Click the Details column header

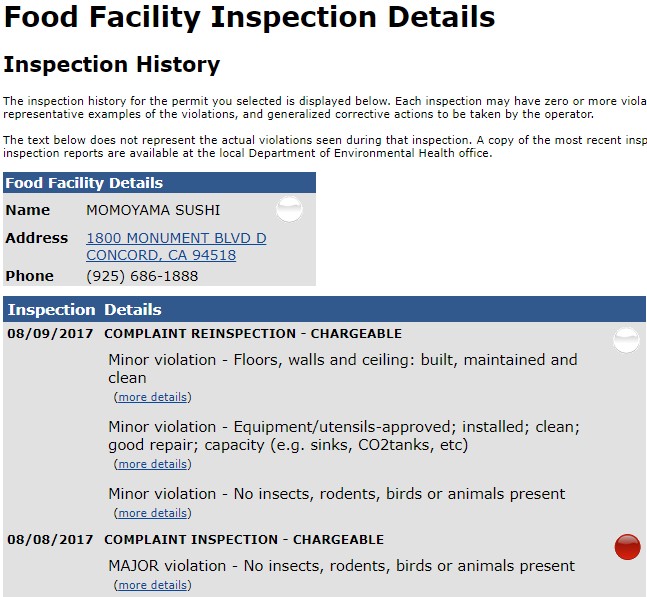coord(132,309)
